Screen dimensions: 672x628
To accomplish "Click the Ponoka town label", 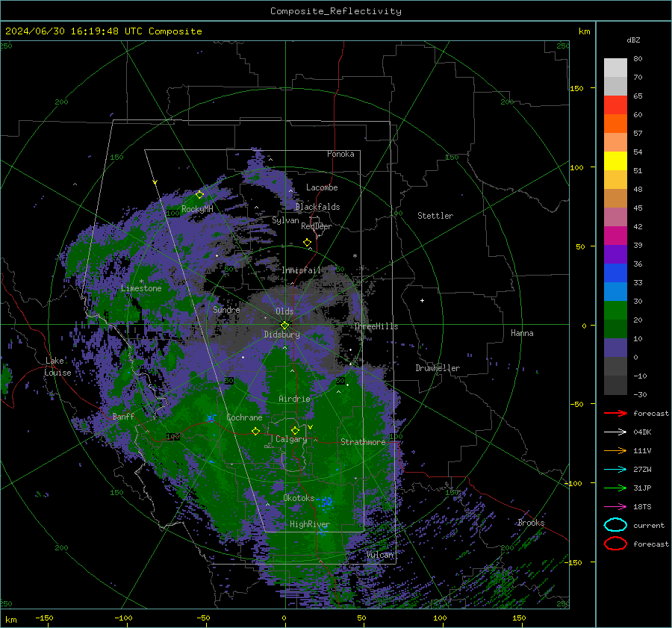I will (340, 154).
